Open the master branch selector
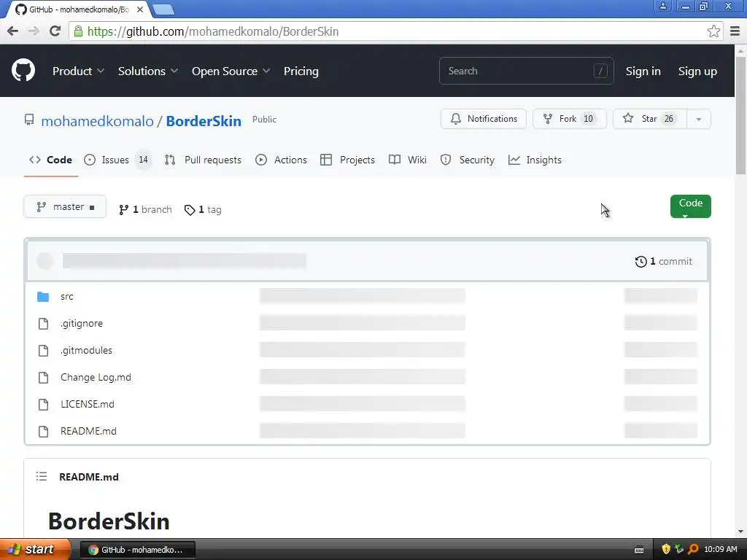Viewport: 747px width, 560px height. 65,206
